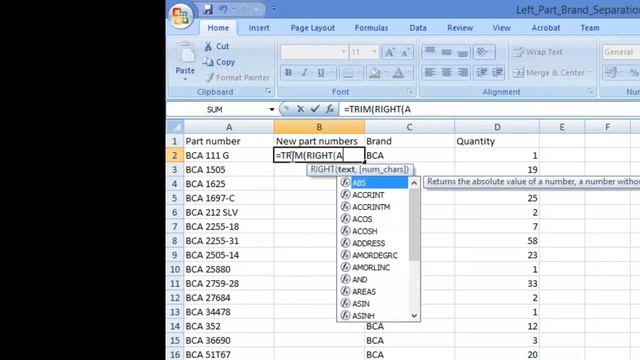Expand the Name Box dropdown arrow
640x360 pixels.
[271, 109]
